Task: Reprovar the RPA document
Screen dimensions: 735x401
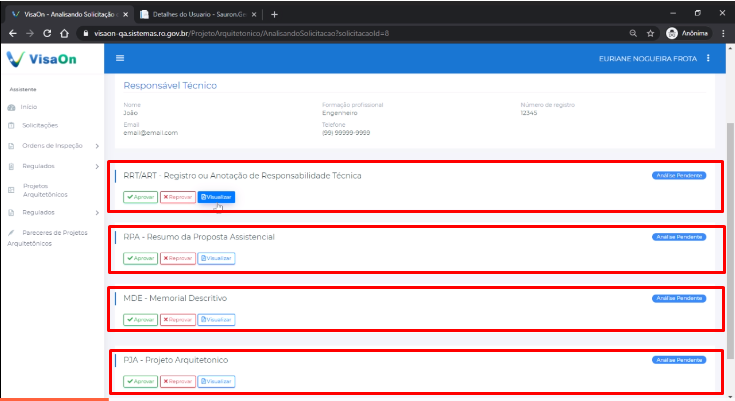Action: pos(178,258)
